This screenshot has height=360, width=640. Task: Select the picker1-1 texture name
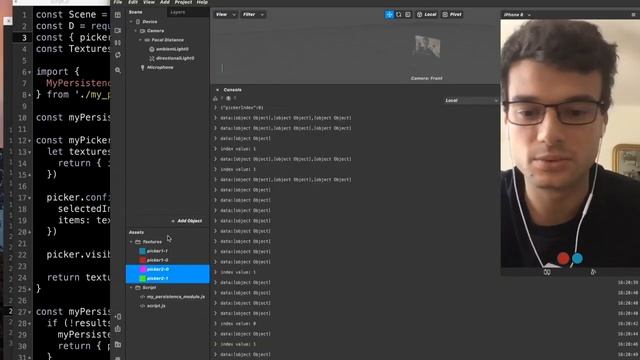[x=157, y=251]
